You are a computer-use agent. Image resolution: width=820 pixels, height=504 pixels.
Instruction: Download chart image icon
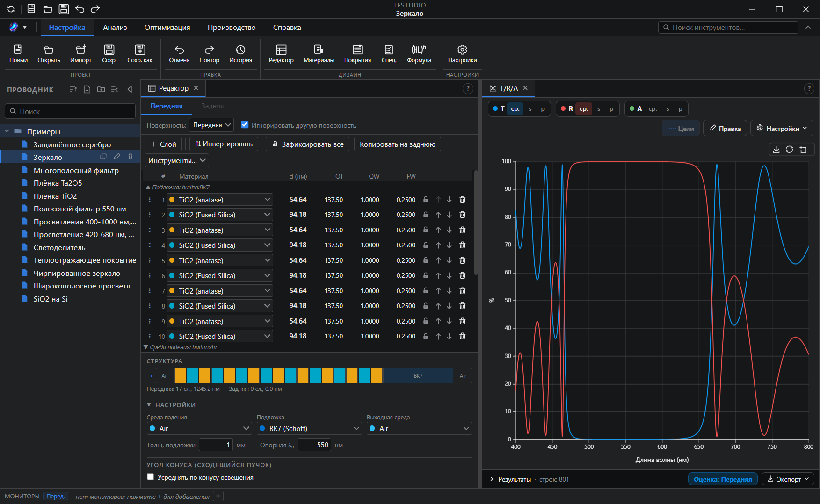[776, 150]
